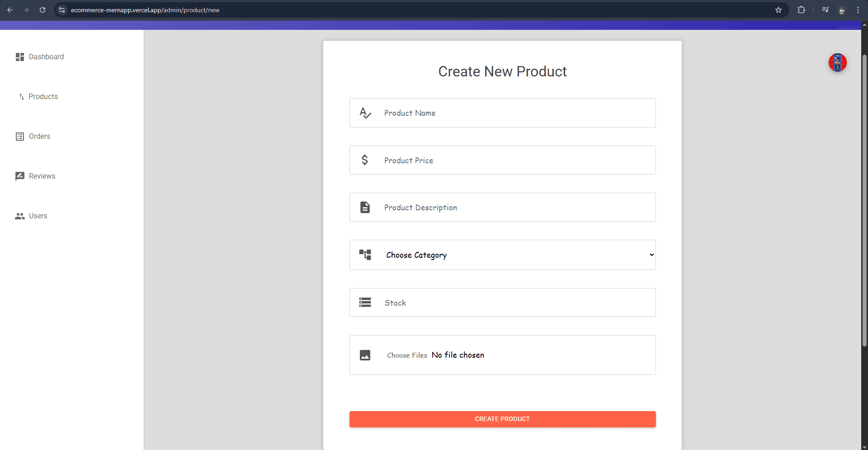Click into the Product Price field

515,161
